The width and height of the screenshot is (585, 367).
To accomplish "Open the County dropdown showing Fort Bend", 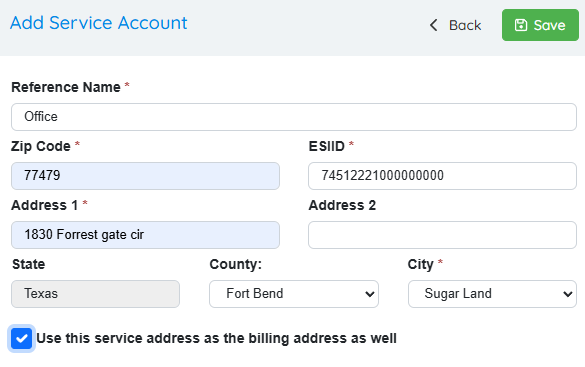I will (294, 294).
